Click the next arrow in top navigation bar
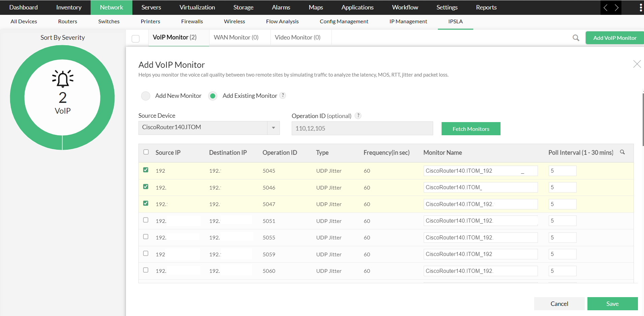Viewport: 644px width, 316px height. (616, 7)
